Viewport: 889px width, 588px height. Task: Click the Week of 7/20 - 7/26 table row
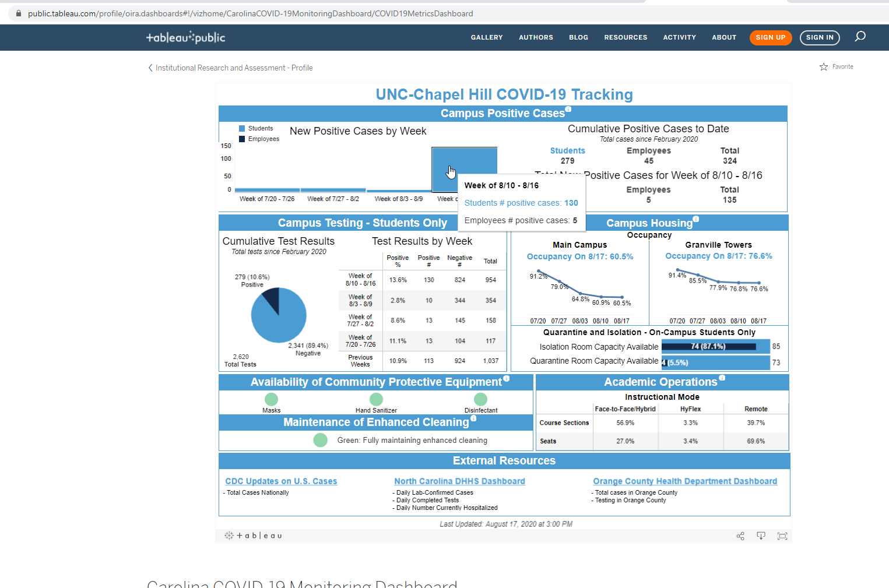coord(423,341)
